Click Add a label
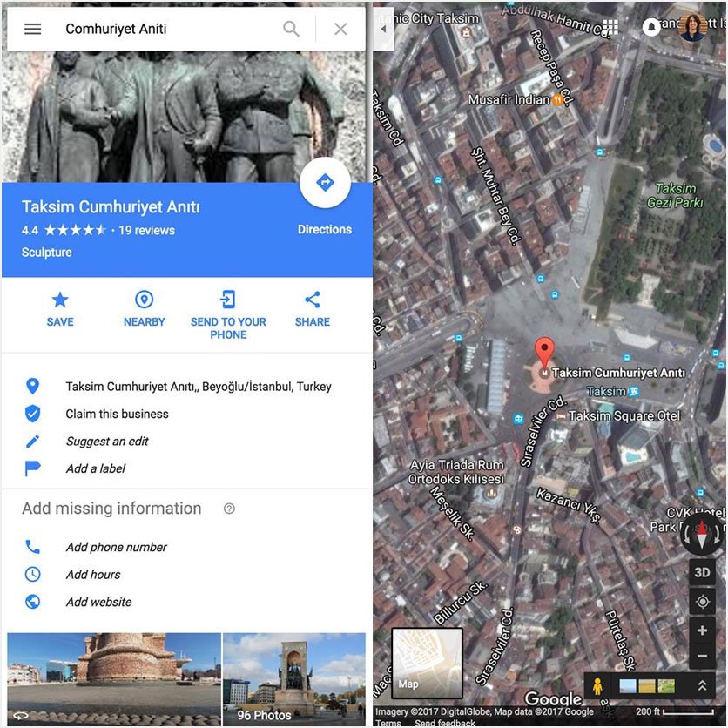The height and width of the screenshot is (728, 728). (96, 468)
